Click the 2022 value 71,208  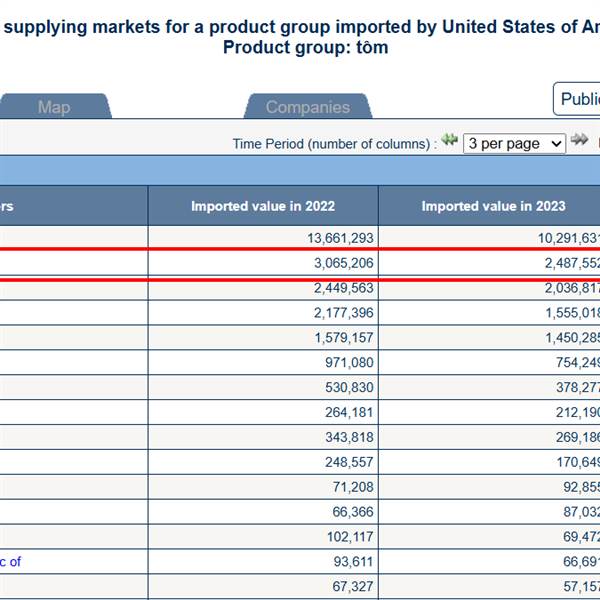coord(353,487)
